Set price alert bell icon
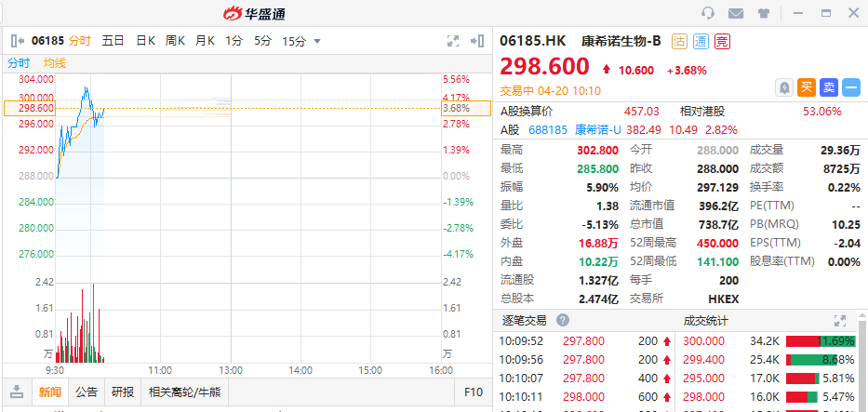The width and height of the screenshot is (868, 412). click(784, 87)
